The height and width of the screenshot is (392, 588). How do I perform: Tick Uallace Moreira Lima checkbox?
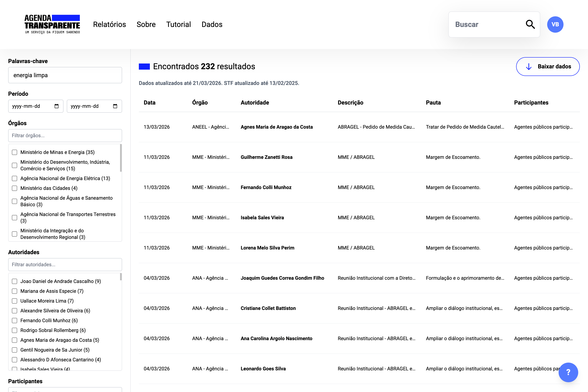(14, 301)
